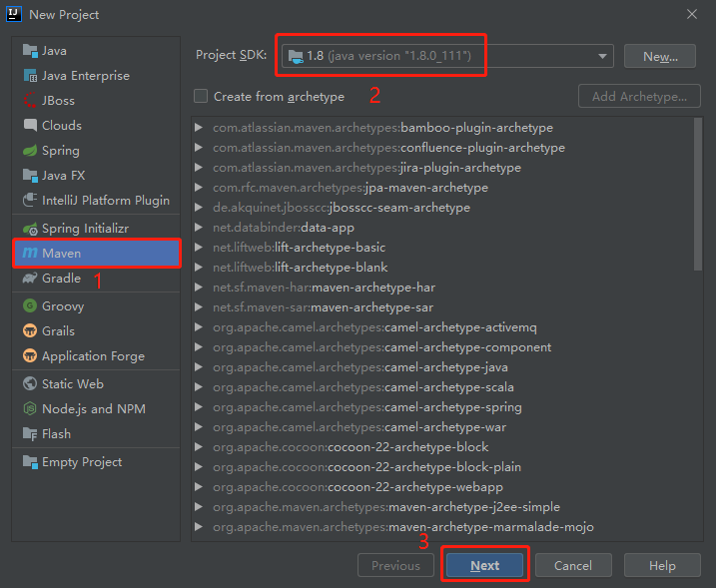Expand camel-archetype-war node
Image resolution: width=716 pixels, height=588 pixels.
199,427
